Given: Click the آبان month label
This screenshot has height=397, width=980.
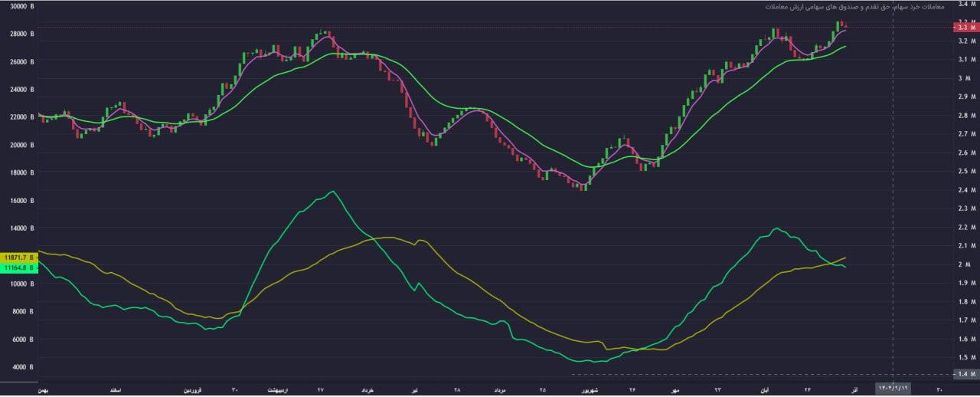Looking at the screenshot, I should coord(764,390).
